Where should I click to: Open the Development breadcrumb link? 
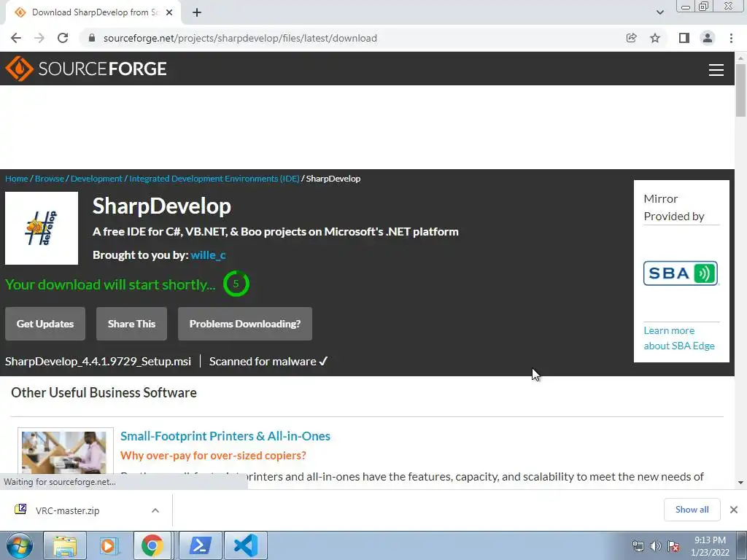(x=96, y=179)
